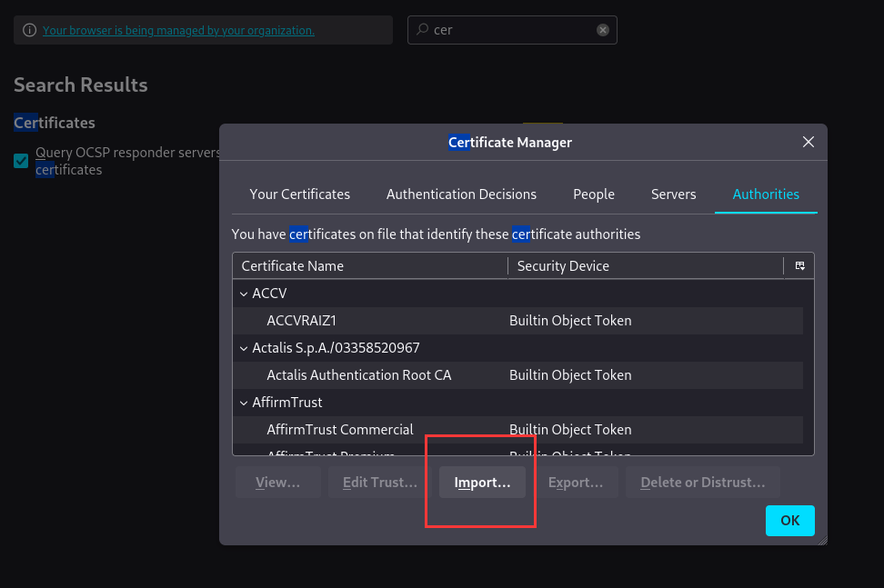Sort by the Security Device column header
The image size is (884, 588).
pyautogui.click(x=646, y=266)
